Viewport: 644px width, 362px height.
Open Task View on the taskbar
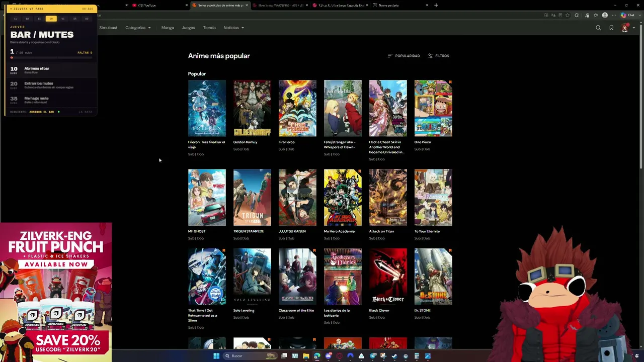click(x=284, y=356)
